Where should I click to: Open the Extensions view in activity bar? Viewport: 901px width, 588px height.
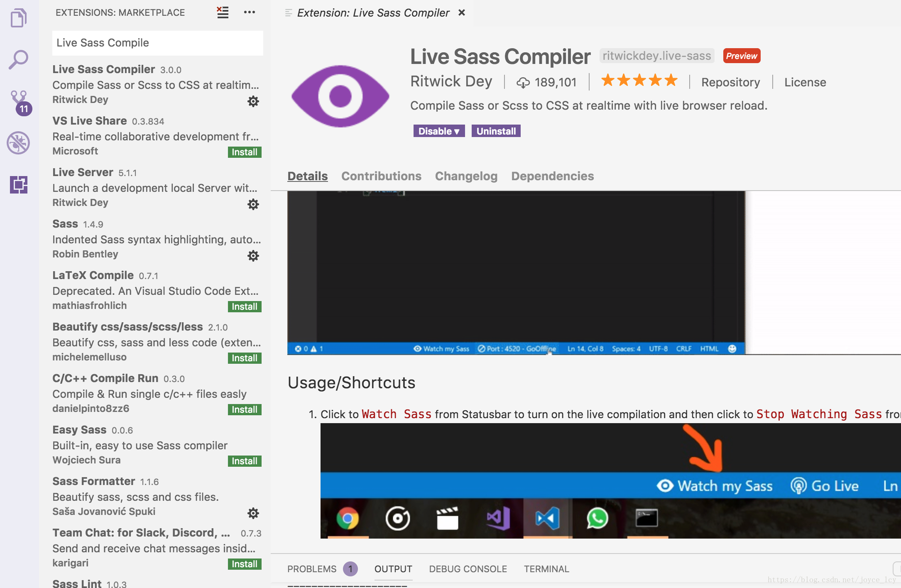point(19,184)
